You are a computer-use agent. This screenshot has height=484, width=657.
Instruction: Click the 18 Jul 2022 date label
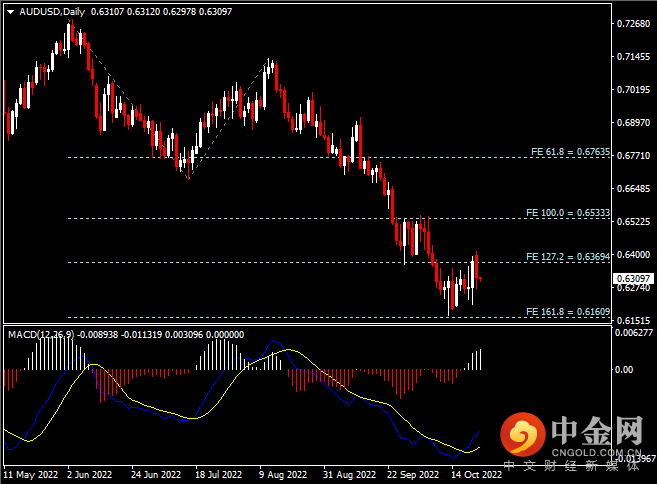coord(219,475)
